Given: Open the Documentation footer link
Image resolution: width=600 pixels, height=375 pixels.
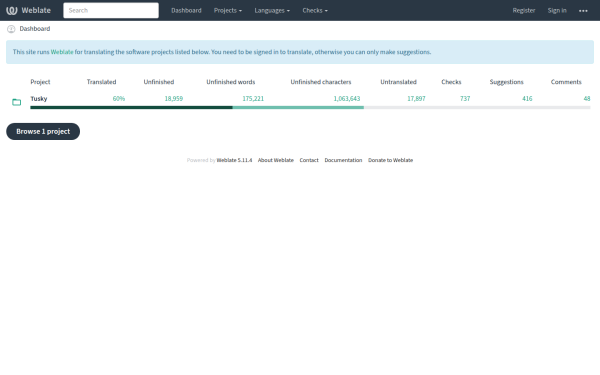Looking at the screenshot, I should point(343,160).
